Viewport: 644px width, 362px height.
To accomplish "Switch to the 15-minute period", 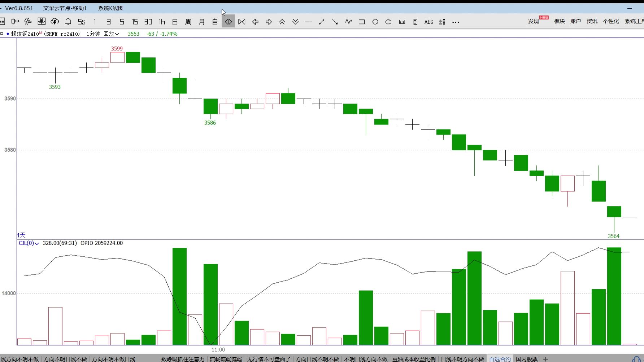I will pyautogui.click(x=135, y=22).
